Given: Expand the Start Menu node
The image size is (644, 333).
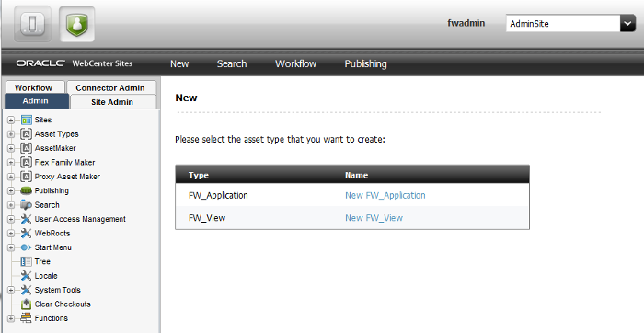Looking at the screenshot, I should (x=11, y=247).
